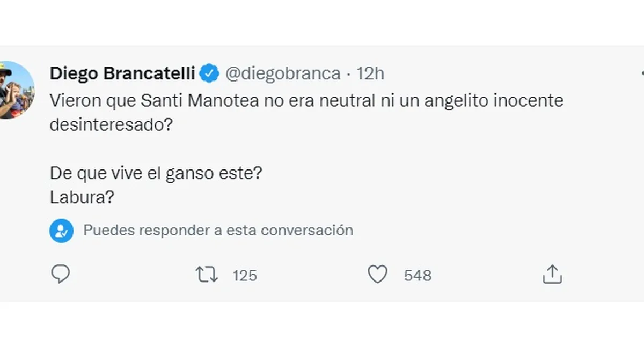
Task: Open the share tweet upload icon
Action: [x=552, y=275]
